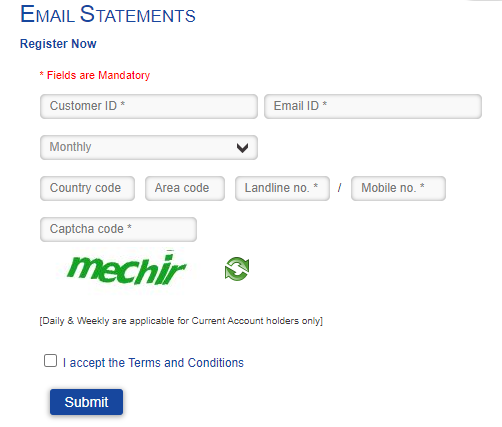Focus the Customer ID input field
Viewport: 502px width, 427px height.
pyautogui.click(x=149, y=106)
